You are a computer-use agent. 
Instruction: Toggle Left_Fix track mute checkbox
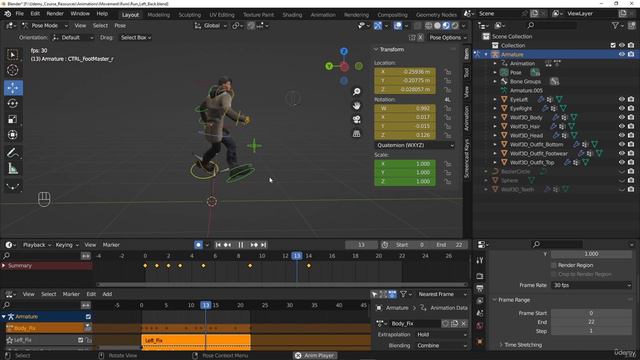tap(80, 340)
